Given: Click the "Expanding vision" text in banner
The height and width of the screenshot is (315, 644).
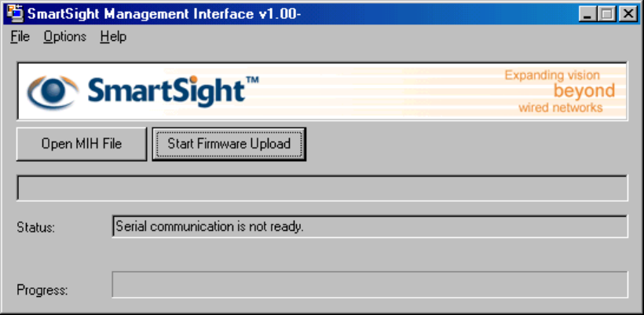Looking at the screenshot, I should pyautogui.click(x=552, y=75).
